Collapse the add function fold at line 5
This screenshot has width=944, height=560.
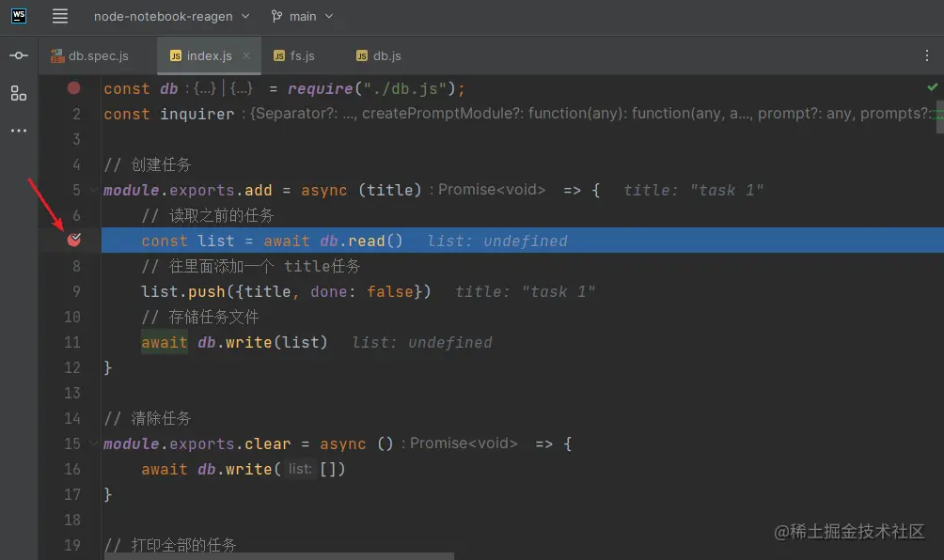(x=94, y=190)
